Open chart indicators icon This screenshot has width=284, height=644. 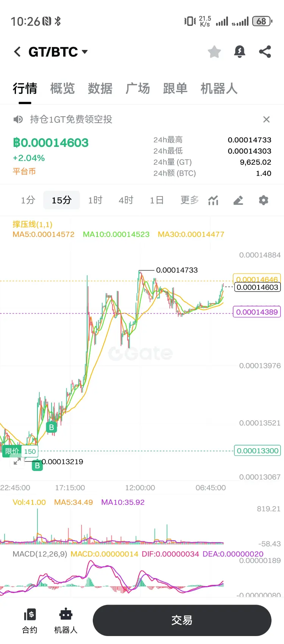coord(213,200)
